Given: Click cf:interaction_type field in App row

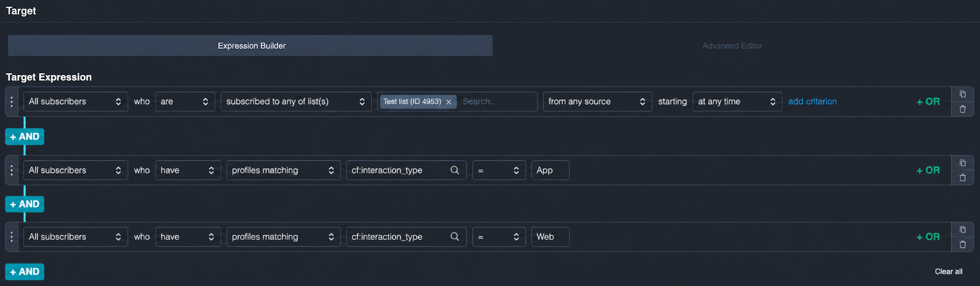Looking at the screenshot, I should pyautogui.click(x=406, y=170).
